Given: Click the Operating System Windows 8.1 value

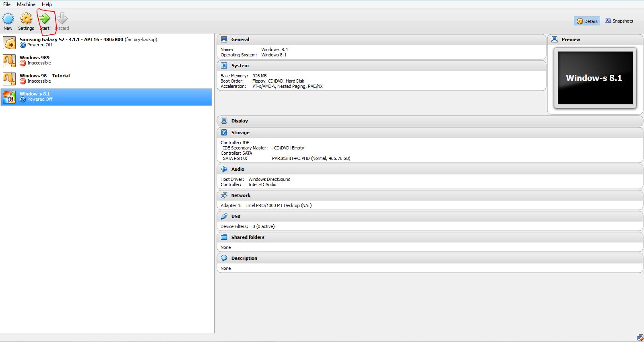Looking at the screenshot, I should pyautogui.click(x=274, y=55).
